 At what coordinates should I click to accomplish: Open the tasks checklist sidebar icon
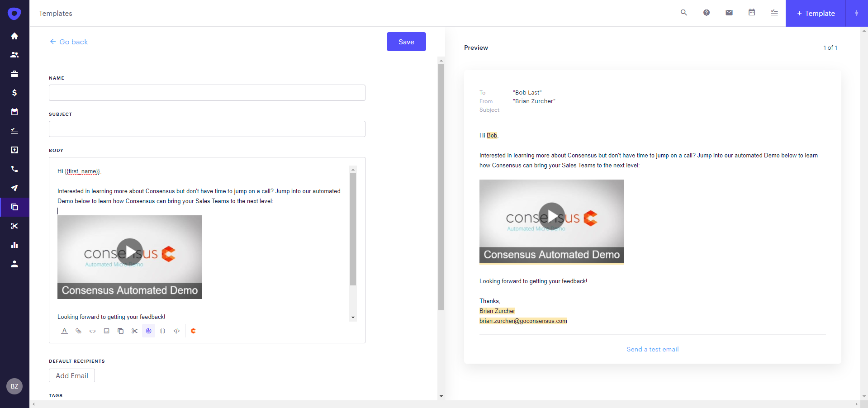click(x=14, y=131)
